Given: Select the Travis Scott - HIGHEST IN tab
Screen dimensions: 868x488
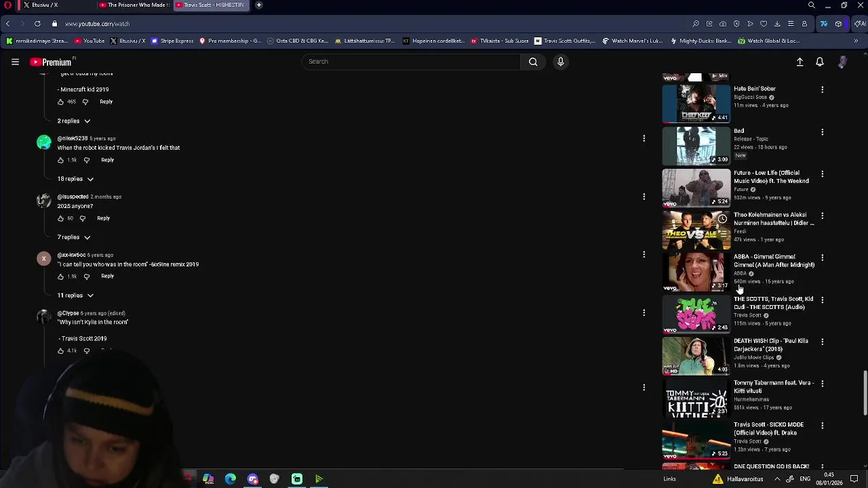Looking at the screenshot, I should click(x=212, y=5).
